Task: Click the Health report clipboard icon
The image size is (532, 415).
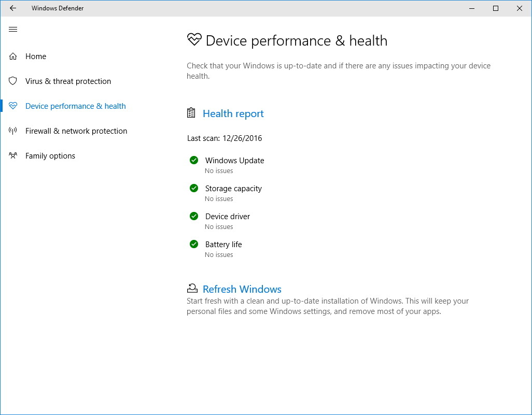Action: click(191, 113)
